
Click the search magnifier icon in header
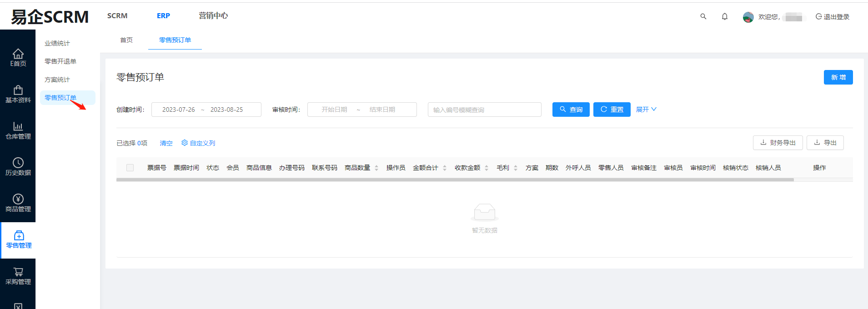click(703, 16)
